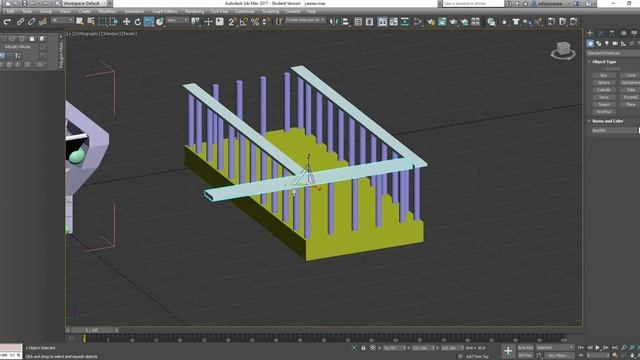Select the Select and Link tool

(x=20, y=22)
